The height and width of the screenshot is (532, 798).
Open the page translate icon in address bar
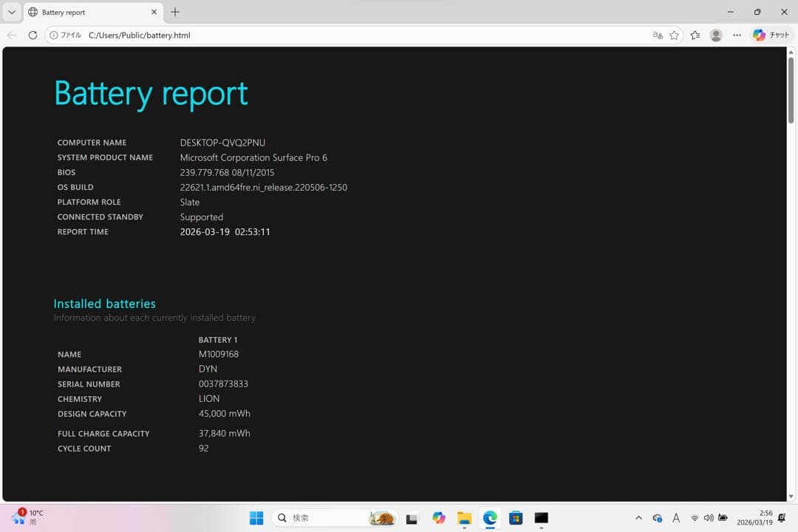(657, 35)
